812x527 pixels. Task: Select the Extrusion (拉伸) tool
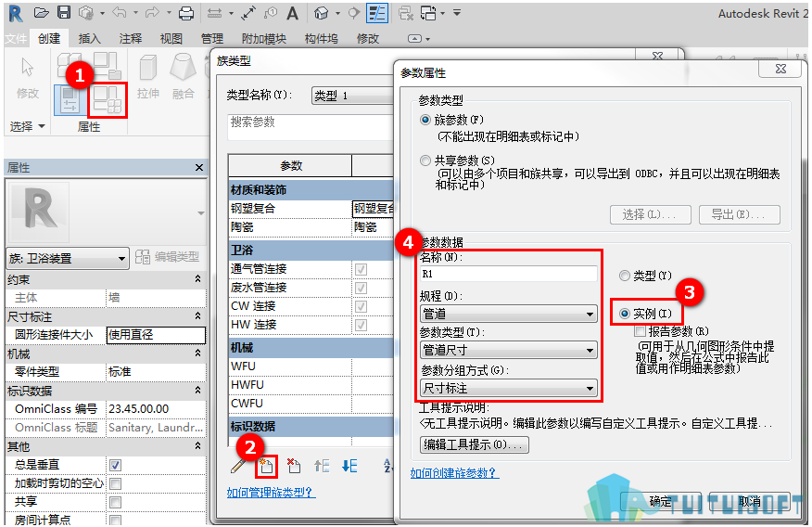click(x=148, y=78)
